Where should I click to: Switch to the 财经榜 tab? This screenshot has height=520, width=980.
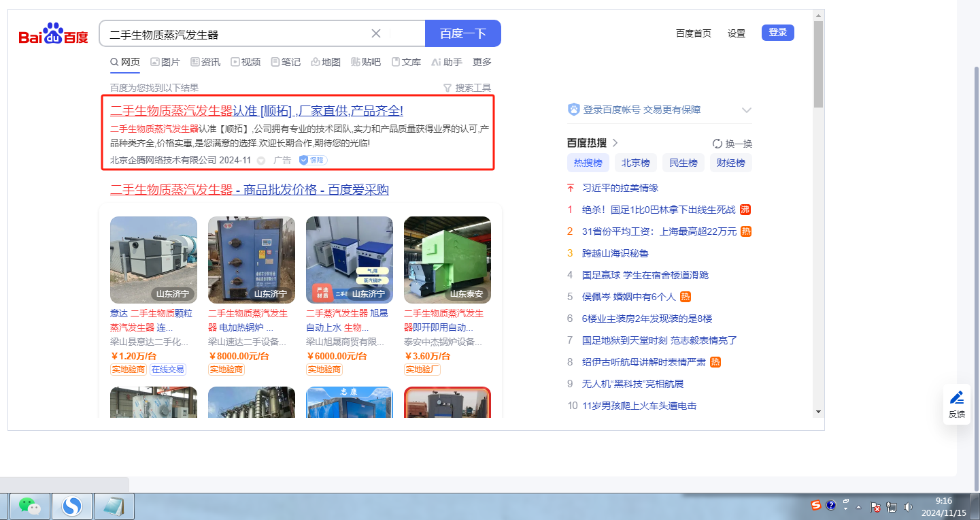coord(731,163)
